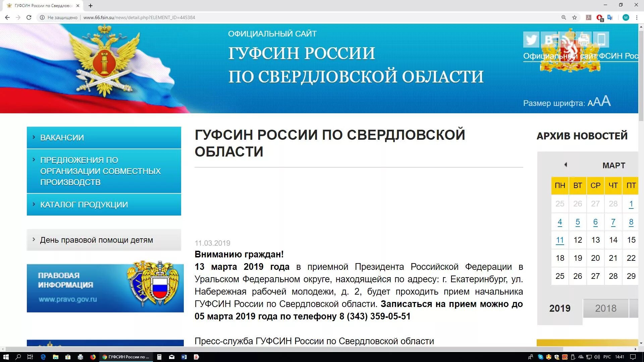The height and width of the screenshot is (362, 644).
Task: Open День правовой помощи детям item
Action: coord(96,240)
